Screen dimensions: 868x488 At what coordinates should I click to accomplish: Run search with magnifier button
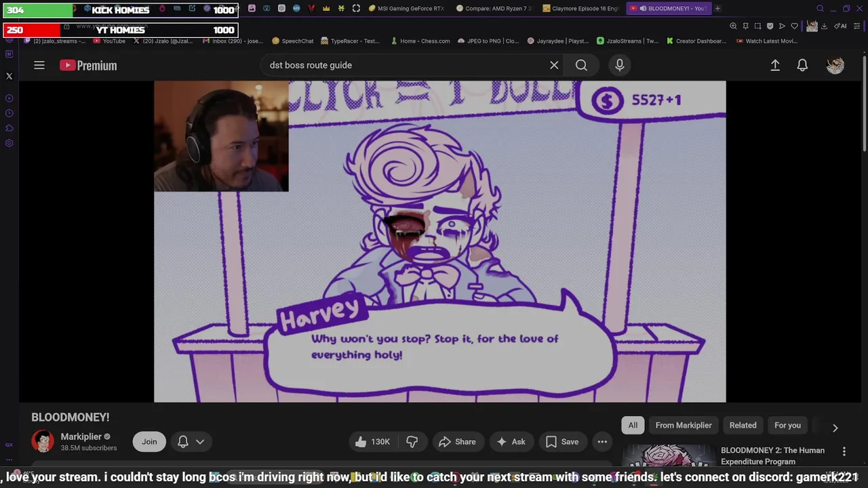(x=581, y=65)
